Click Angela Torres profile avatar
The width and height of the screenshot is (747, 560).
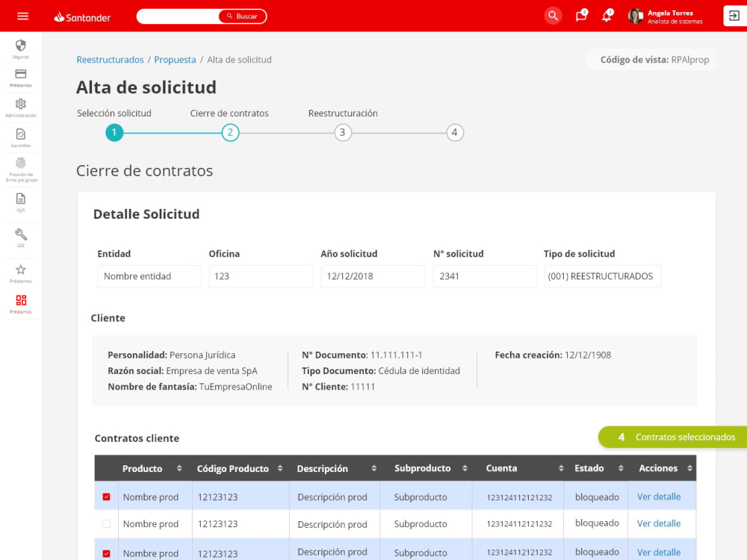635,16
